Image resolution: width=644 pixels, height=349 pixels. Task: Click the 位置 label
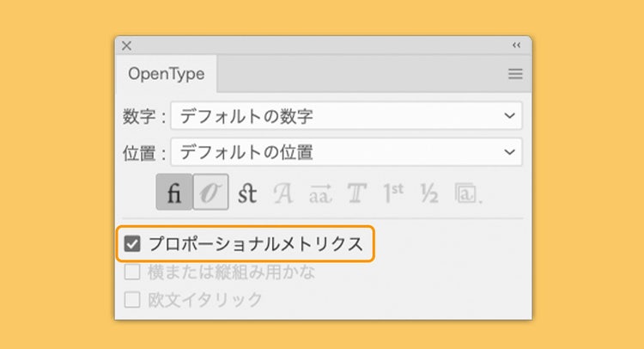143,153
